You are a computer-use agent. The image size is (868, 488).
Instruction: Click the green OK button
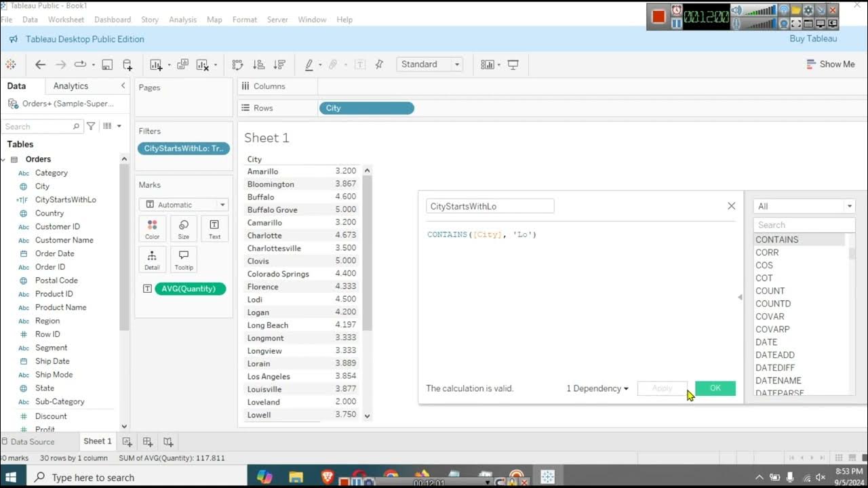click(715, 388)
